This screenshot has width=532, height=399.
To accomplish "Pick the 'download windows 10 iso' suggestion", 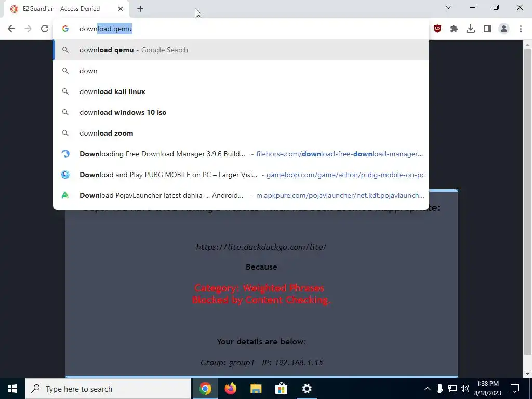I will pos(241,112).
